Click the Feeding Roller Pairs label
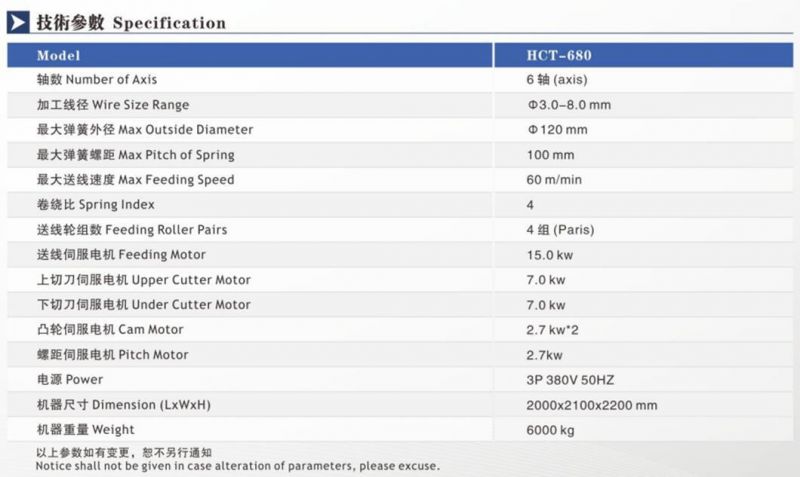Viewport: 800px width, 477px height. click(x=132, y=230)
